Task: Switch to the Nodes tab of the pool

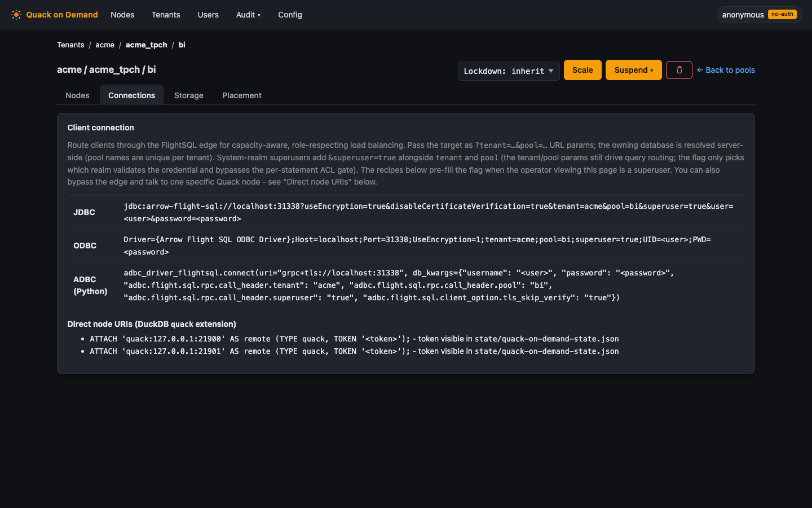Action: click(77, 95)
